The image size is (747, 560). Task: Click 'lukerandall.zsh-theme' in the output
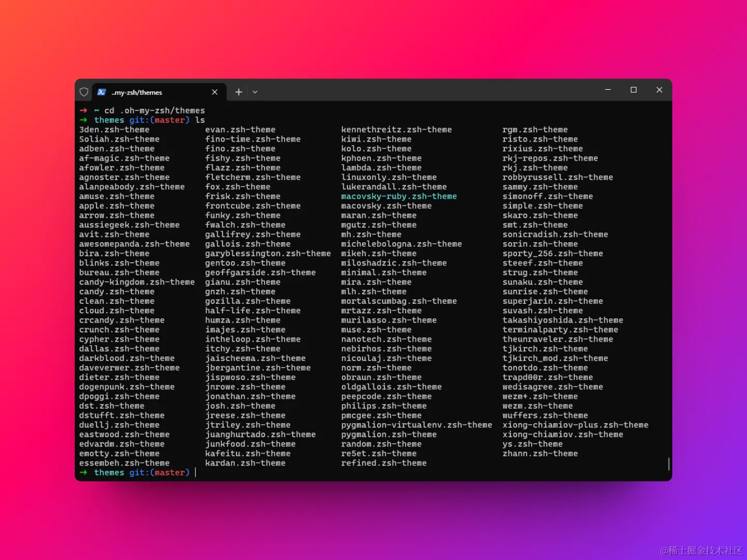tap(394, 187)
